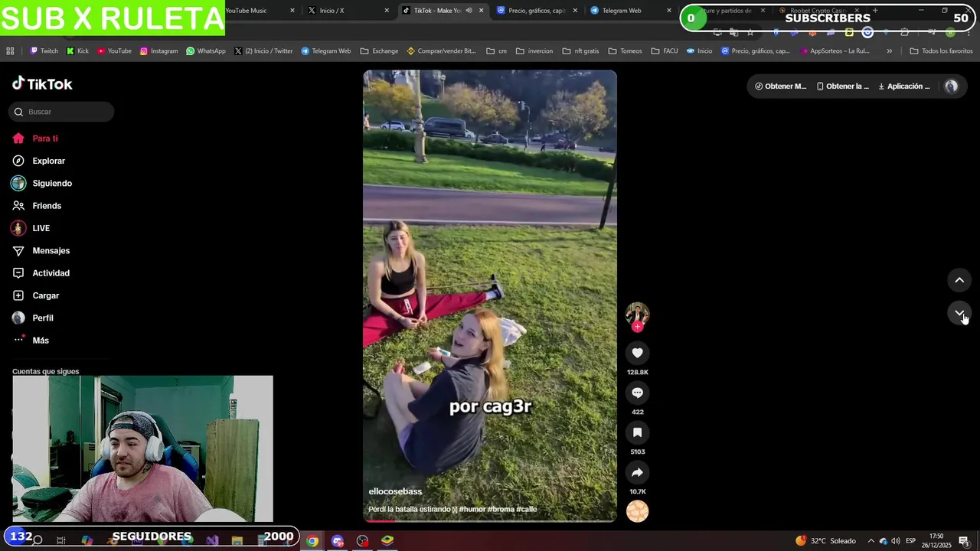Screen dimensions: 980x551
Task: Go to previous video with up chevron
Action: tap(959, 280)
